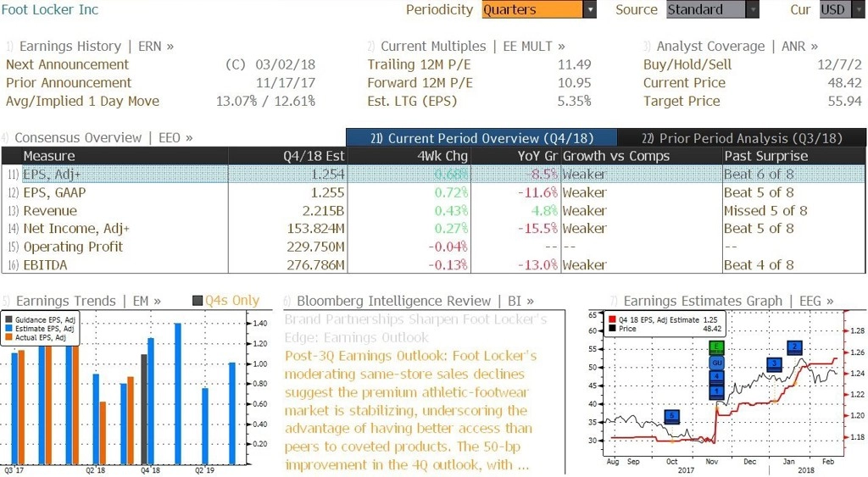
Task: Open Current Multiples EE MULT link
Action: click(x=473, y=46)
